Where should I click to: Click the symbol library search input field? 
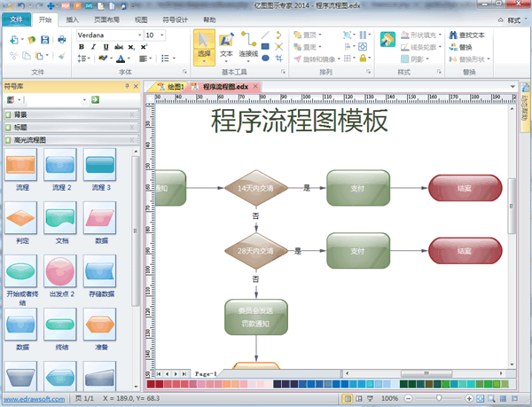(56, 99)
